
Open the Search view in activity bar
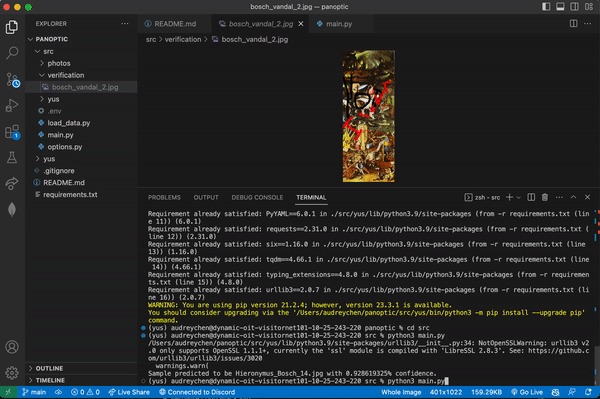[12, 53]
